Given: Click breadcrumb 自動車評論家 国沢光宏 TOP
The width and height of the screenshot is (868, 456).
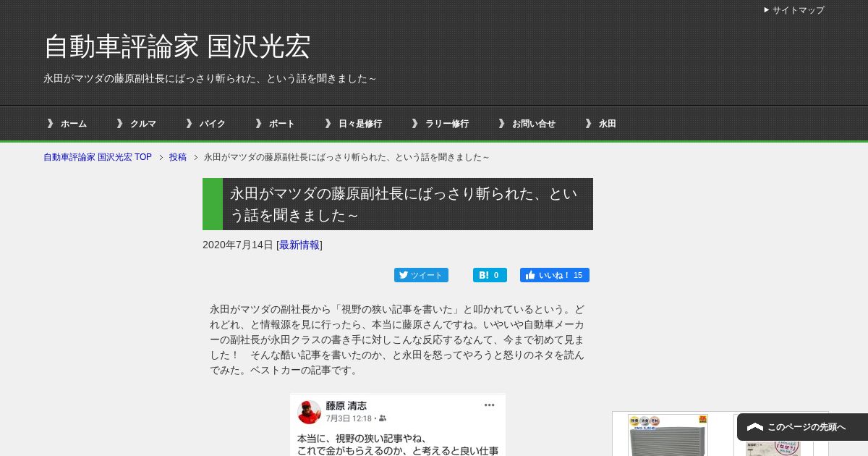Looking at the screenshot, I should pyautogui.click(x=98, y=157).
